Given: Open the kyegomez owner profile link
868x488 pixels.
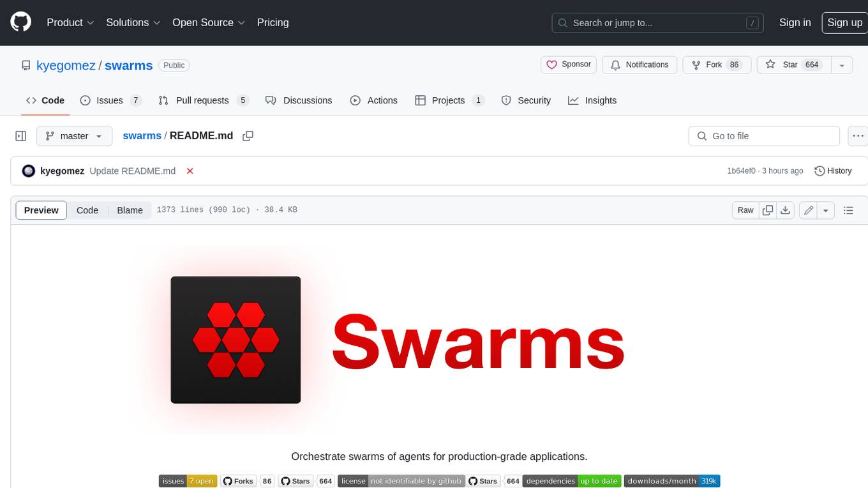Looking at the screenshot, I should click(x=66, y=65).
